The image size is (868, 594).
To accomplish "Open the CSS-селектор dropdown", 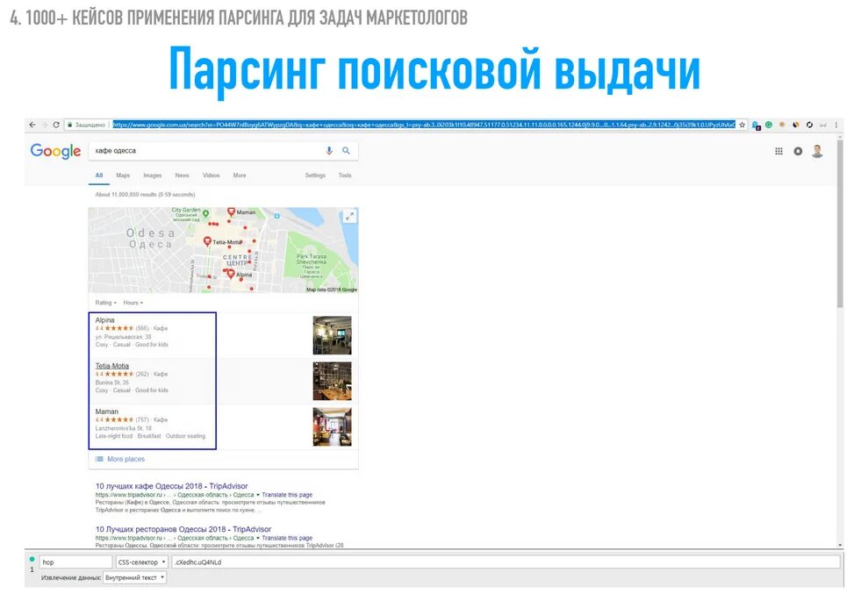I will (141, 562).
